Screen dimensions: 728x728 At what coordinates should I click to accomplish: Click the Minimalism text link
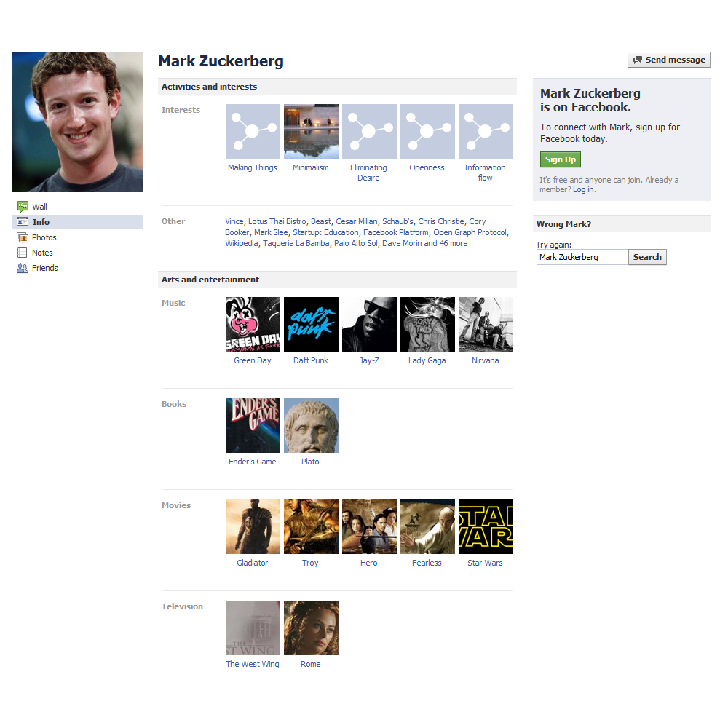311,167
